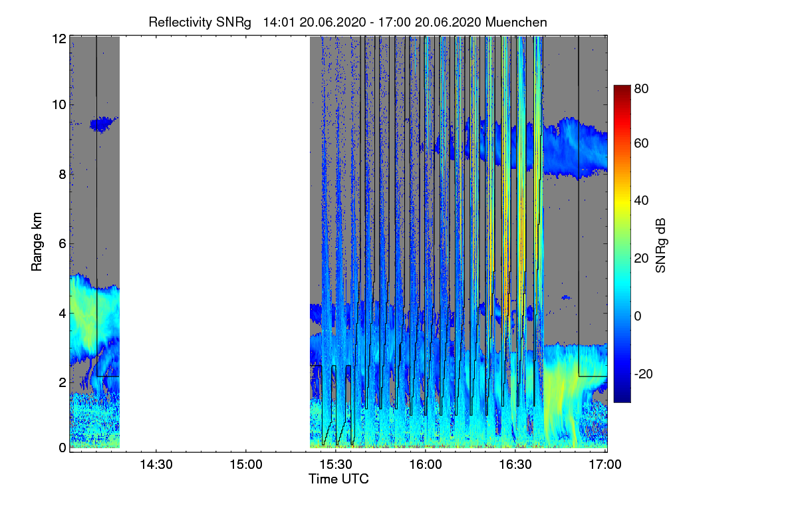This screenshot has width=798, height=532.
Task: Click the range axis label 10
Action: [x=59, y=104]
